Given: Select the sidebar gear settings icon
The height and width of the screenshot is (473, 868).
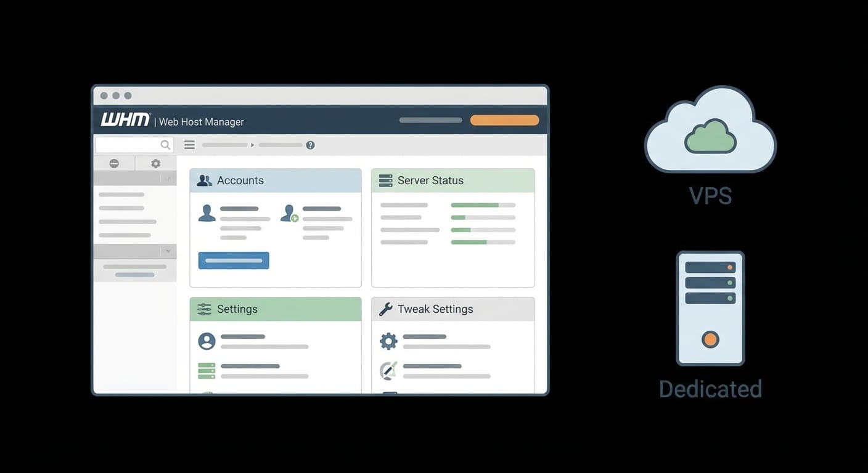Looking at the screenshot, I should coord(155,163).
